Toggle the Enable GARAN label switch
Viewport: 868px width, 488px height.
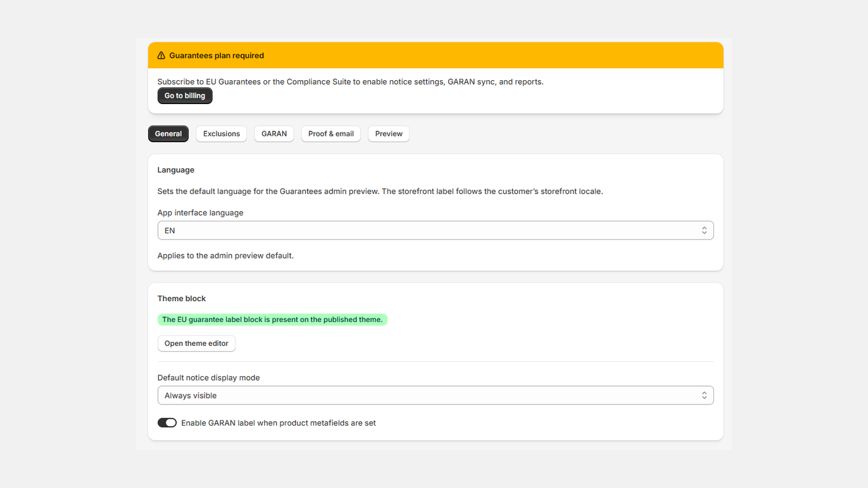pyautogui.click(x=167, y=423)
